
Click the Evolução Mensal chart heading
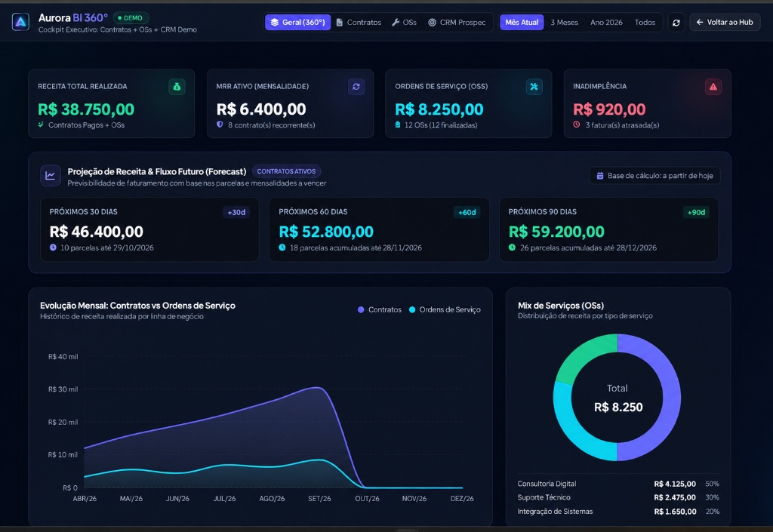click(x=137, y=306)
